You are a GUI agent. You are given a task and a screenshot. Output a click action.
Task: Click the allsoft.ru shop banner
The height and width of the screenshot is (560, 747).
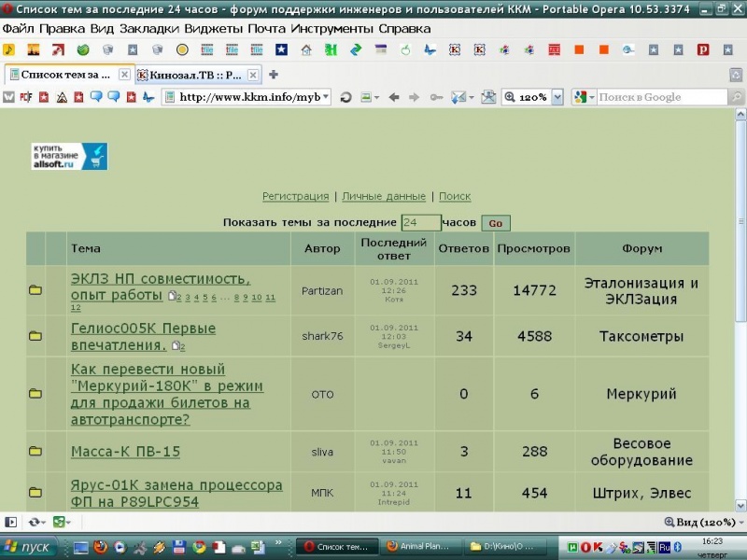[x=69, y=156]
